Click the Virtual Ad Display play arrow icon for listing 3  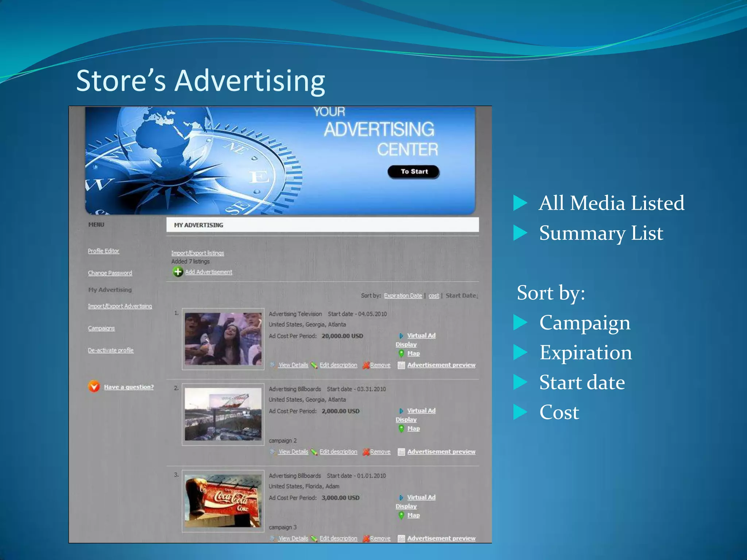point(401,498)
